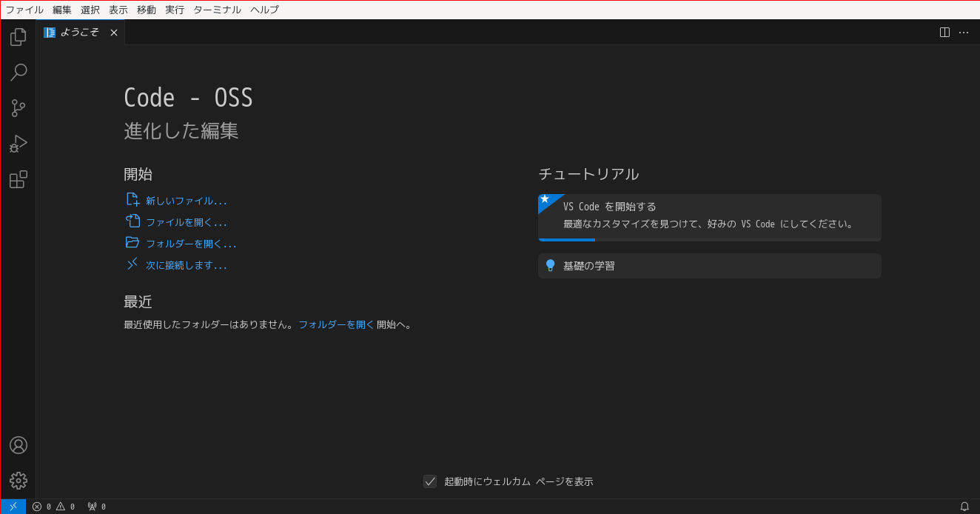Open the Search view icon
This screenshot has width=980, height=514.
pyautogui.click(x=19, y=73)
